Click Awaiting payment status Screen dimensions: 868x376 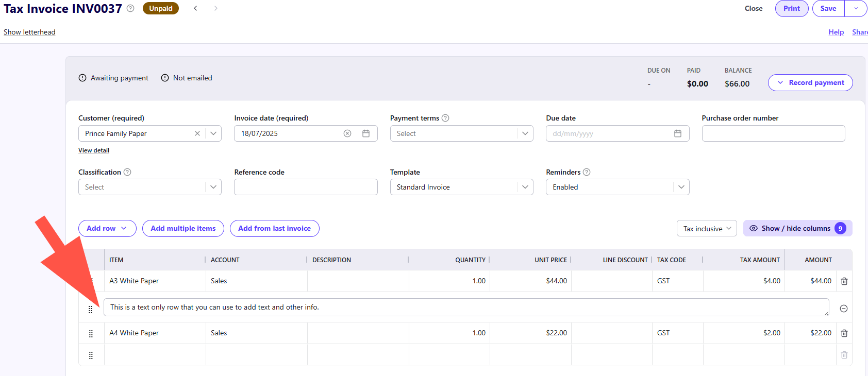coord(113,78)
